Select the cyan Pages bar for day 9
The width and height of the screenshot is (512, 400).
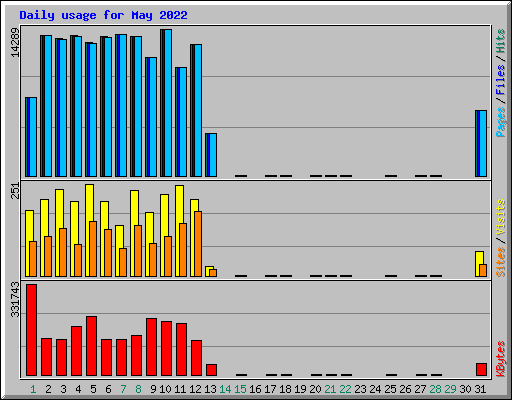(153, 117)
